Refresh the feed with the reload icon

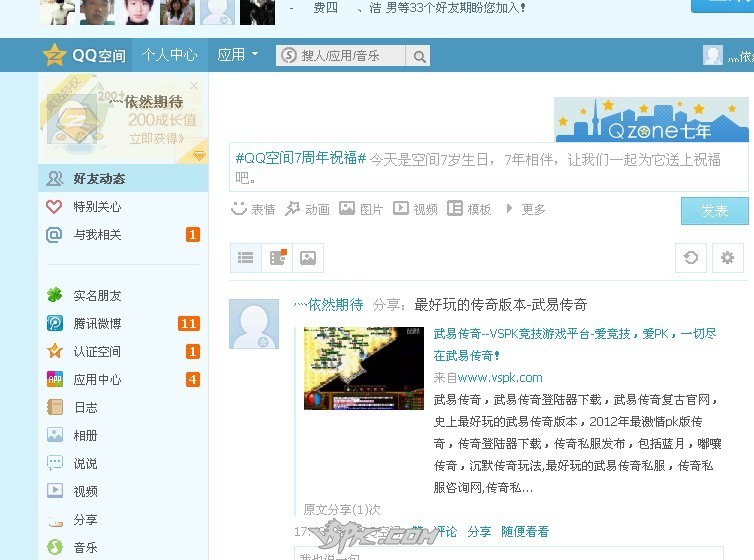pyautogui.click(x=691, y=258)
